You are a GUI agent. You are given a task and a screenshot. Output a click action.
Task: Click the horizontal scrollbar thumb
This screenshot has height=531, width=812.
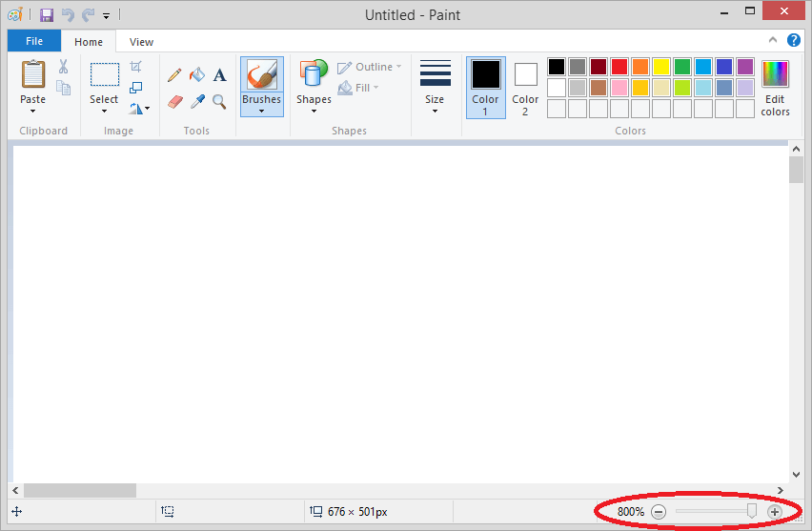[80, 490]
